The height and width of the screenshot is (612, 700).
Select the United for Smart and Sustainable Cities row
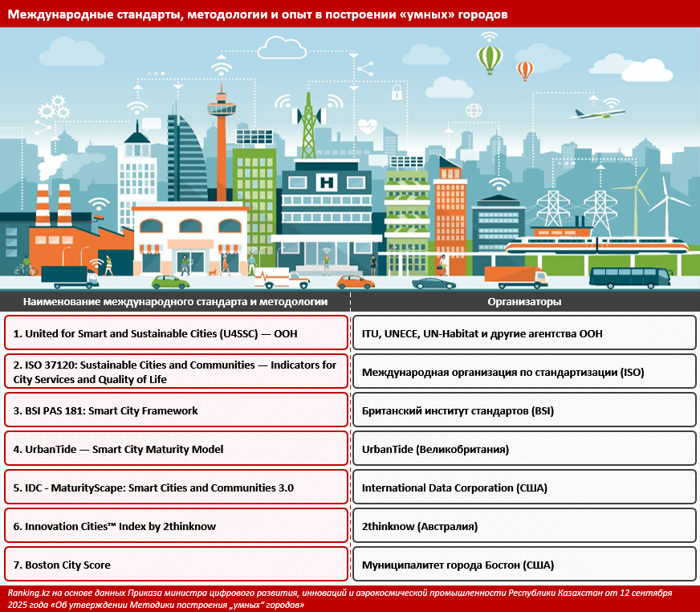175,333
